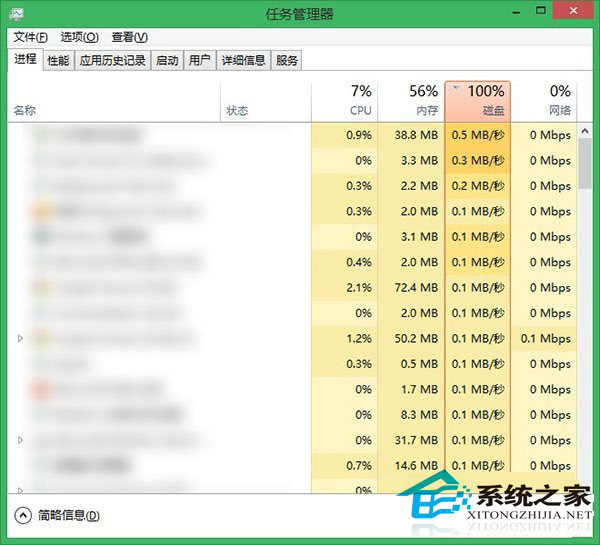Select the 用户 tab
Viewport: 600px width, 545px height.
tap(200, 60)
